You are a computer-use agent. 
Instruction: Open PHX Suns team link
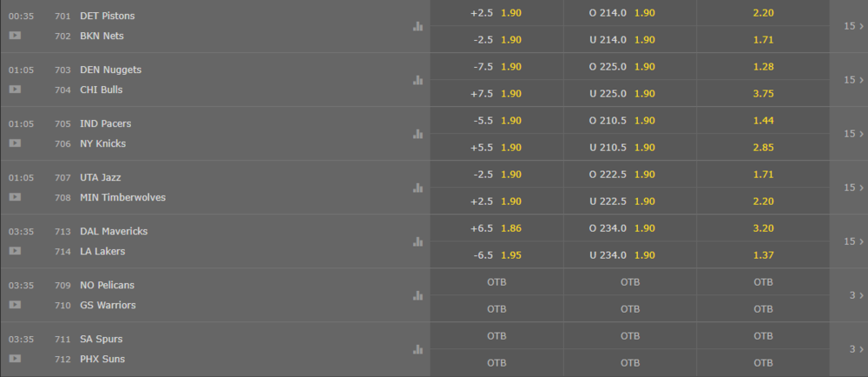pos(102,359)
